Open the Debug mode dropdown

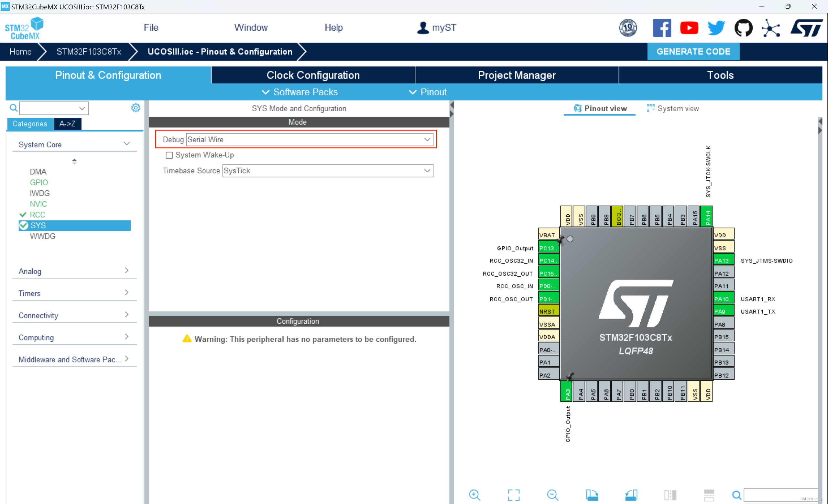[427, 139]
